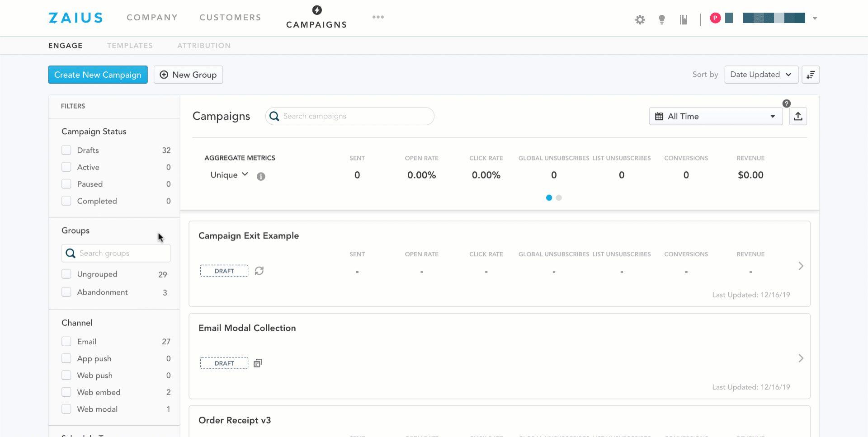Viewport: 868px width, 437px height.
Task: Click the web modal icon on Email Modal Collection
Action: (258, 363)
